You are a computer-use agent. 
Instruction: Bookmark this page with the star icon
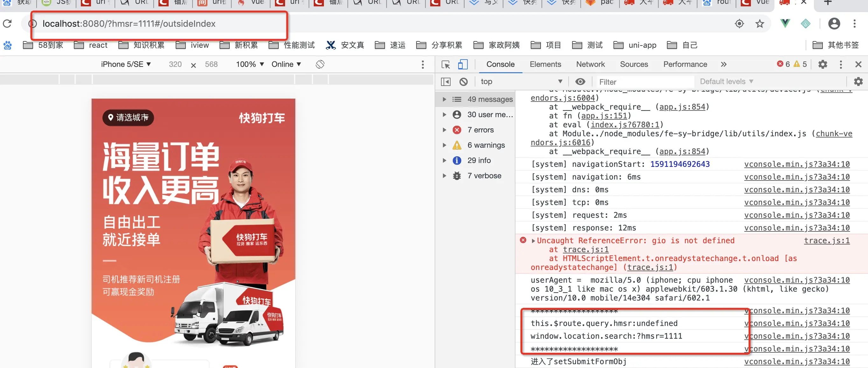coord(759,24)
